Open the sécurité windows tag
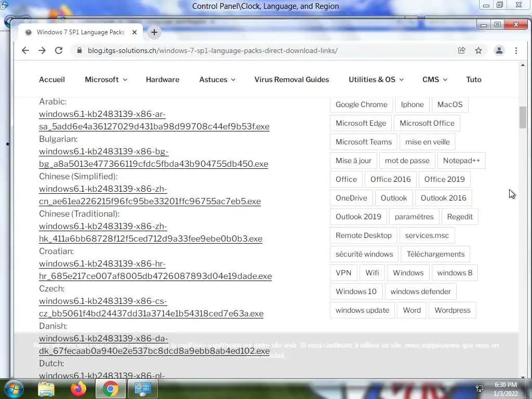This screenshot has width=532, height=399. [x=364, y=254]
